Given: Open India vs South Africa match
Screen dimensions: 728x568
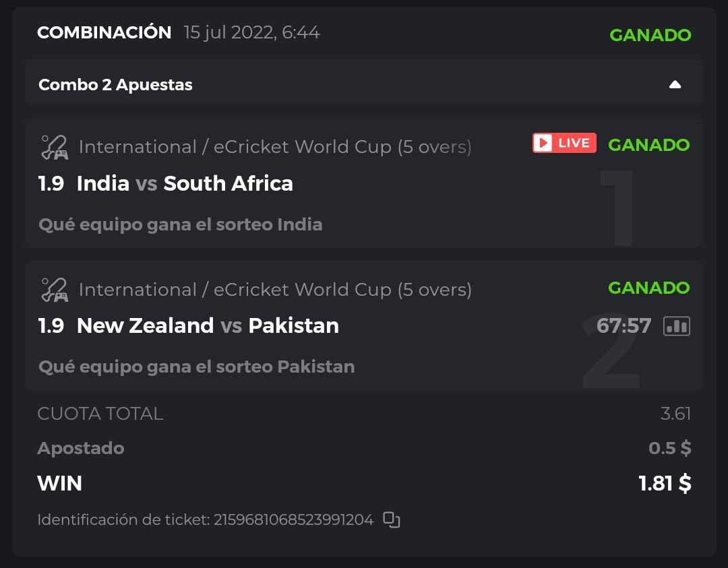Looking at the screenshot, I should (185, 183).
